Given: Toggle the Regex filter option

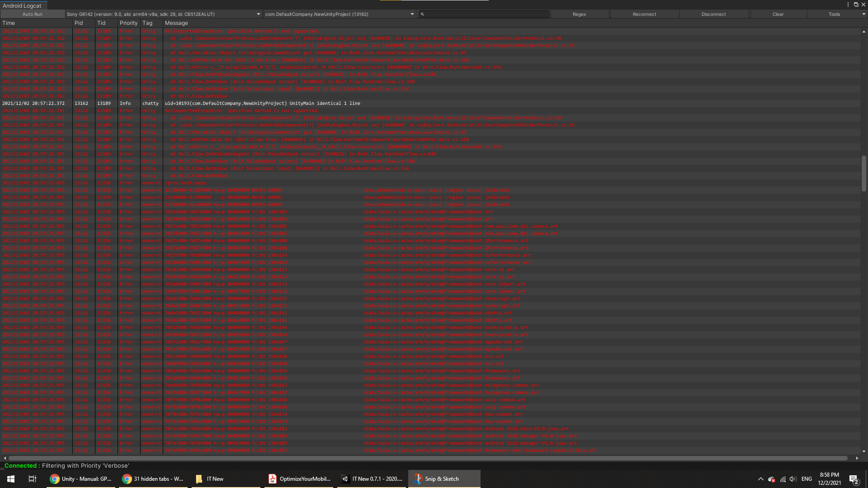Looking at the screenshot, I should [579, 14].
